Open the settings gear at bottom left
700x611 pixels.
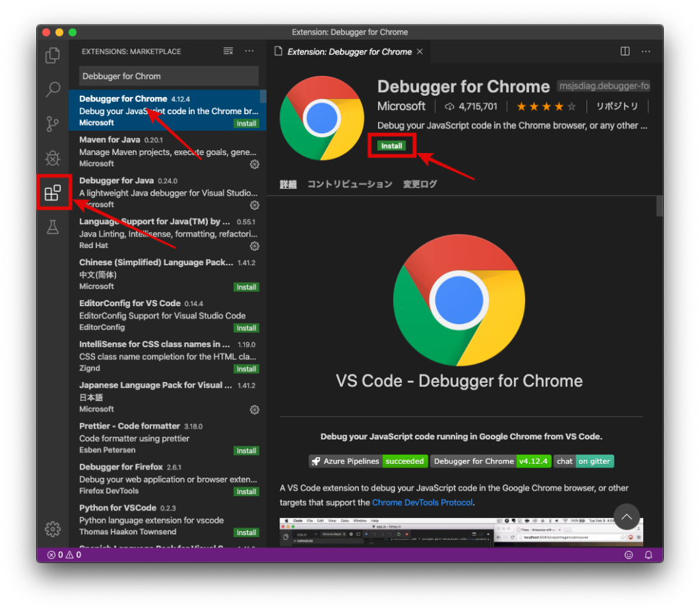[53, 529]
